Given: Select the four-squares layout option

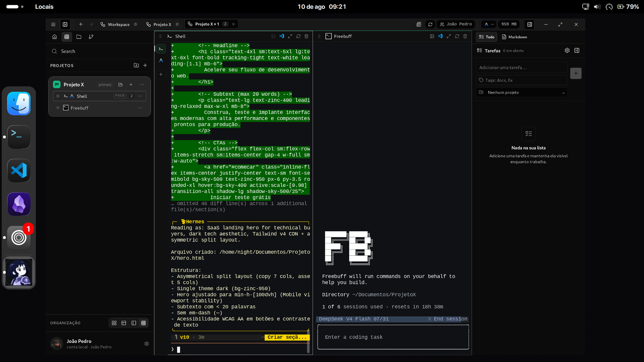Looking at the screenshot, I should point(114,323).
